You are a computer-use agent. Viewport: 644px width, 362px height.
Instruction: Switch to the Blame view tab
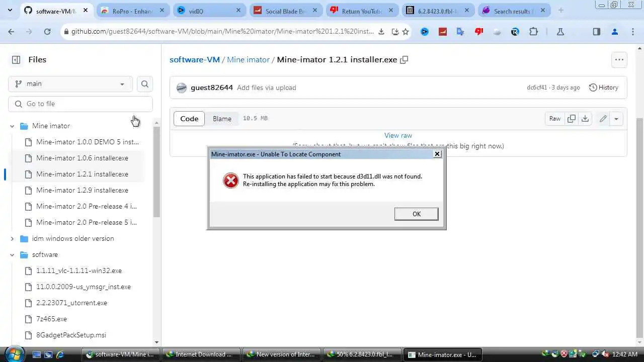tap(222, 119)
